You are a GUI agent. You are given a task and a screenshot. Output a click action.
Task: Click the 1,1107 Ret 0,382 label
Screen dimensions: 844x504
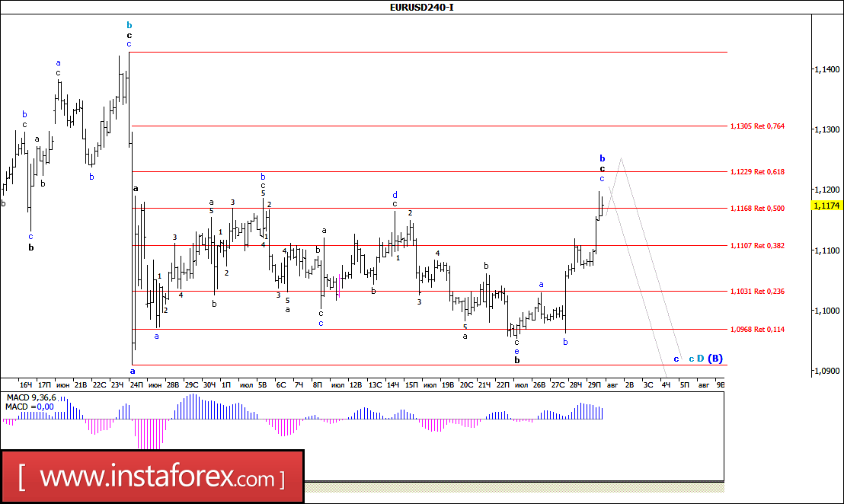(x=757, y=245)
